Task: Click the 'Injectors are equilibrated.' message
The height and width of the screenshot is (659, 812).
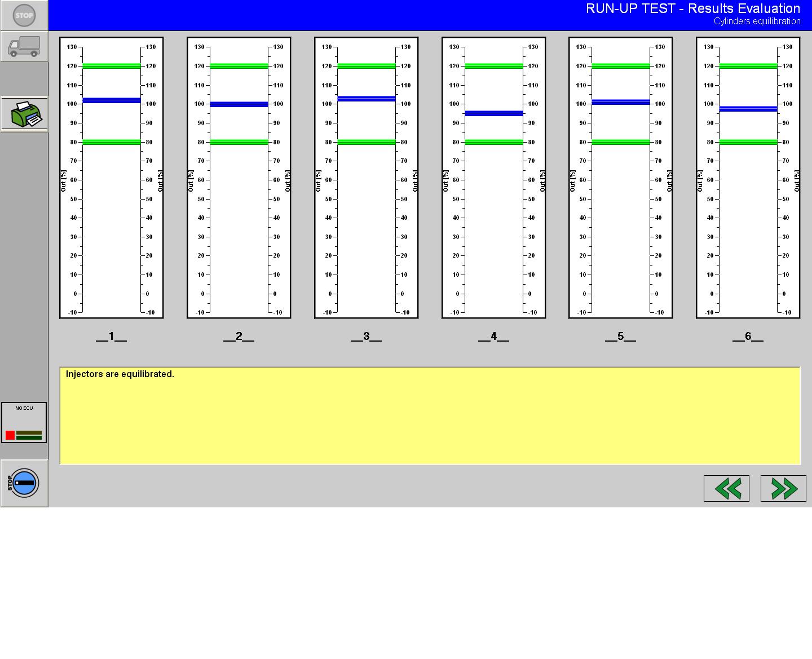Action: click(x=120, y=374)
